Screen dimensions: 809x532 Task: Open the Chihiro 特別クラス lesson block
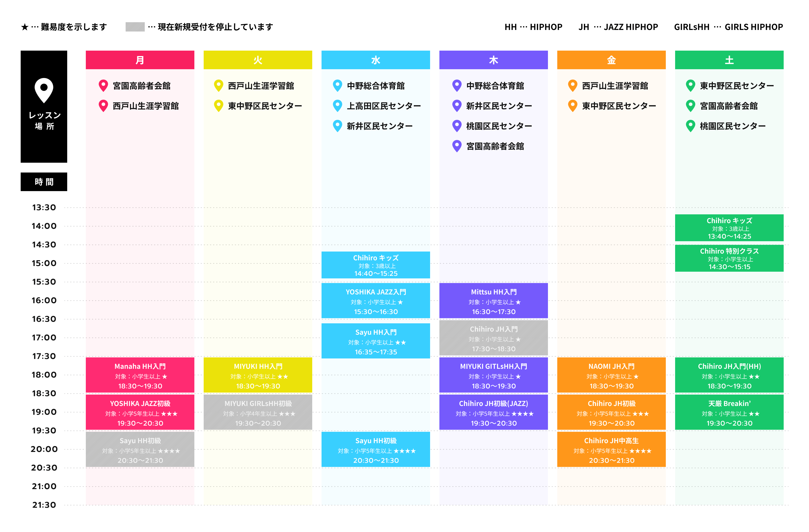pos(729,258)
